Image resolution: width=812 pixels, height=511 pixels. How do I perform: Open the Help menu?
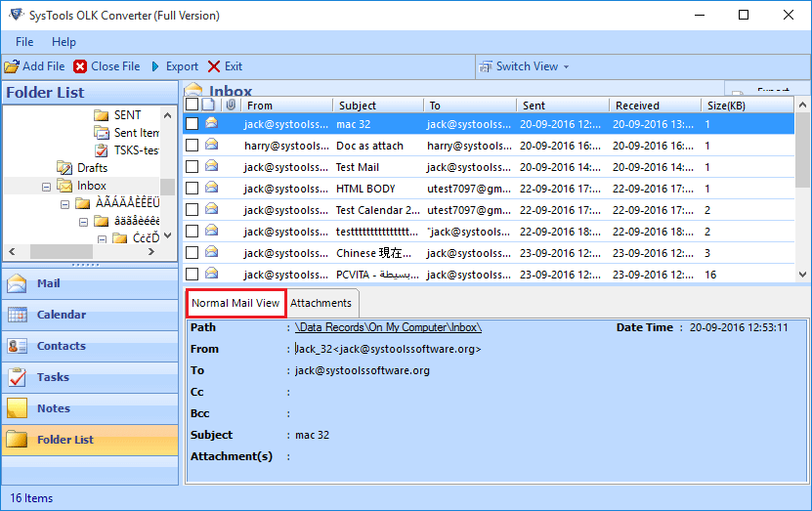point(64,42)
